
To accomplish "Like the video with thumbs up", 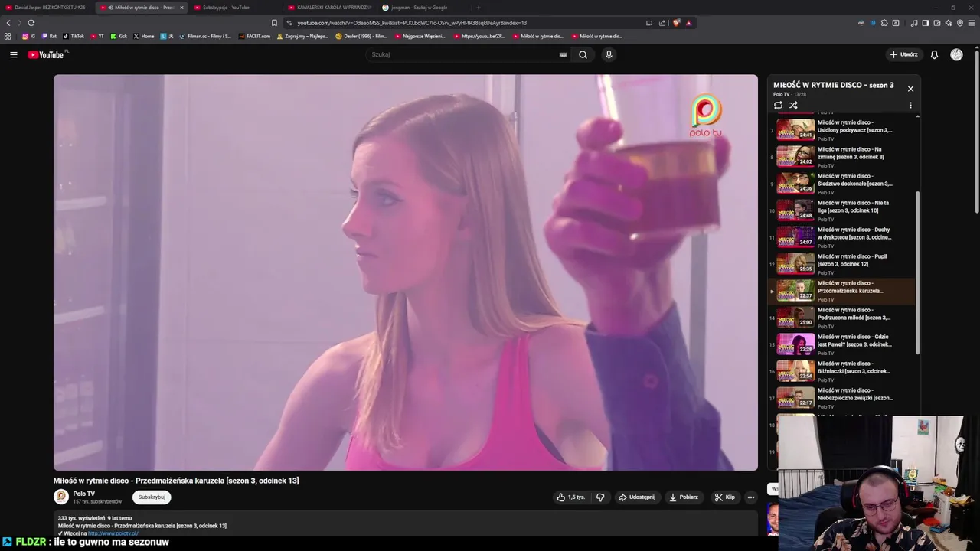I will coord(571,497).
